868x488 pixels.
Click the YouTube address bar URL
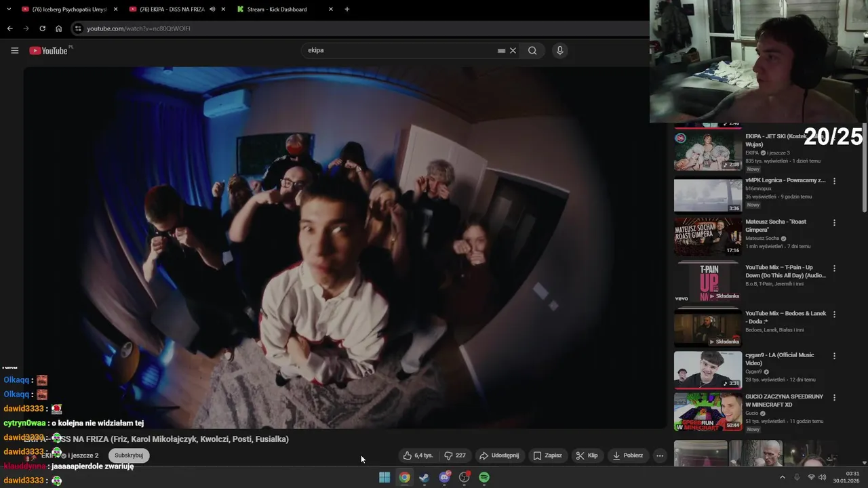[138, 28]
